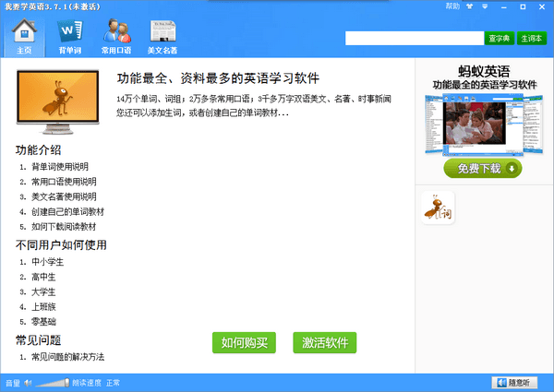Open 创建自己的单词教材 link
This screenshot has height=392, width=554.
(x=67, y=212)
